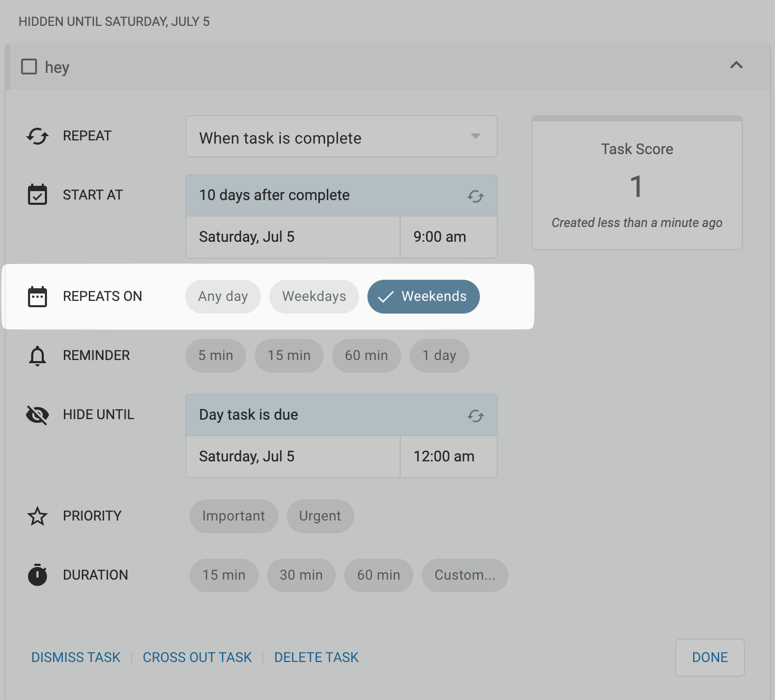
Task: Mark priority as Important
Action: pyautogui.click(x=233, y=516)
